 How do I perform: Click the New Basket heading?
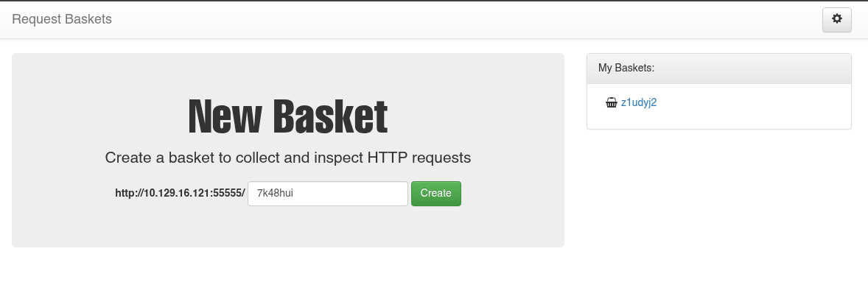point(288,116)
